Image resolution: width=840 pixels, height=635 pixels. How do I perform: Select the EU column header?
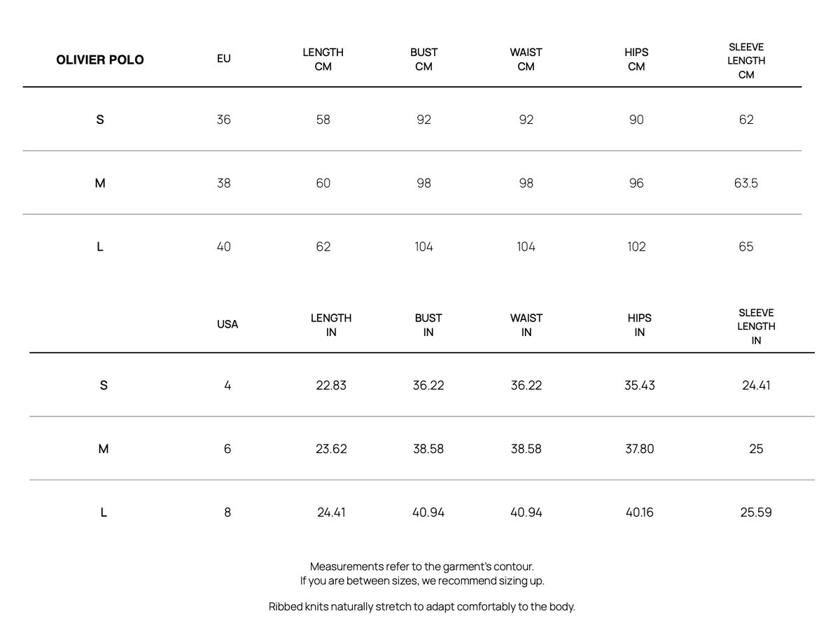(223, 59)
